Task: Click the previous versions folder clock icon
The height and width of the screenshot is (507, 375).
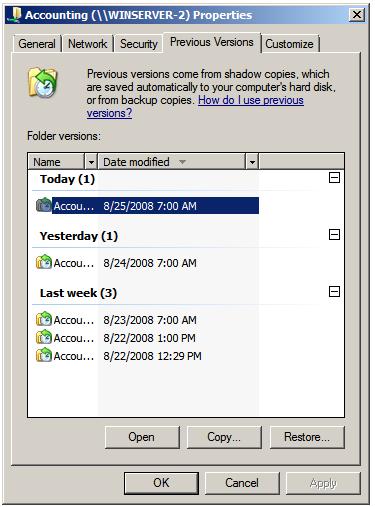Action: [x=43, y=83]
